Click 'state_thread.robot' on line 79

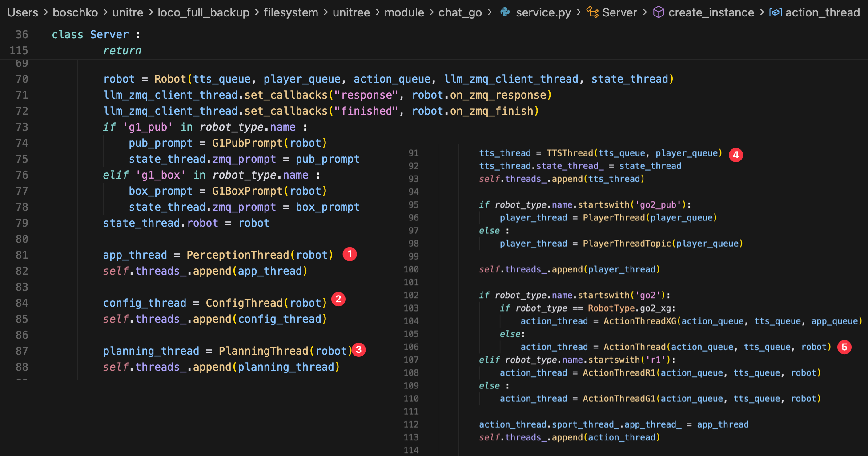coord(161,223)
